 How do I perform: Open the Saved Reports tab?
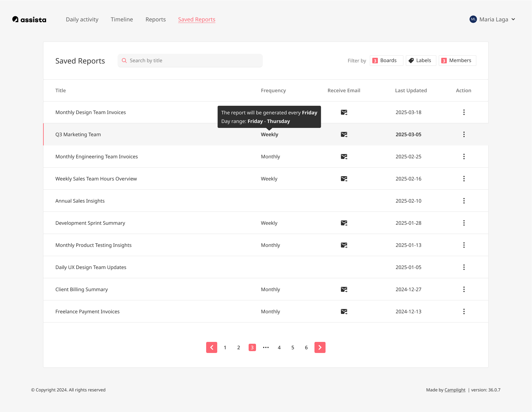coord(197,19)
